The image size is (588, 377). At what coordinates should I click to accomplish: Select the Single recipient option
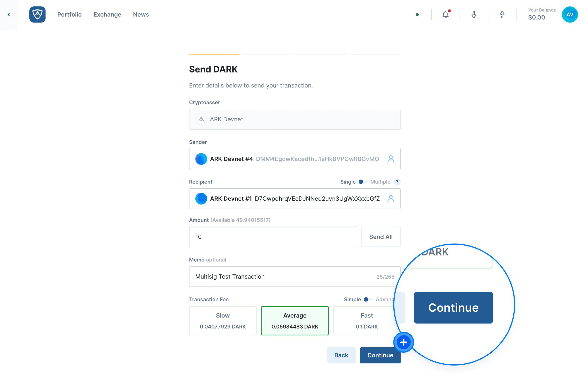click(348, 182)
